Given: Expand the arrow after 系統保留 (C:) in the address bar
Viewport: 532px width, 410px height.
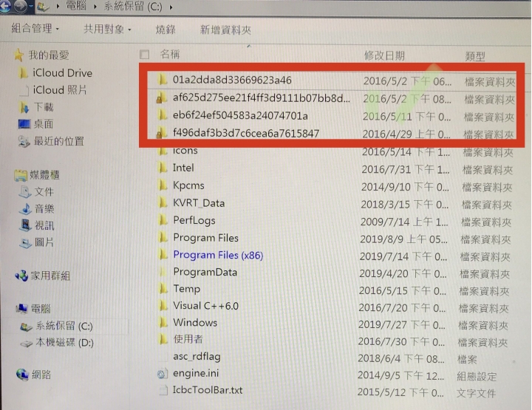Looking at the screenshot, I should point(171,7).
